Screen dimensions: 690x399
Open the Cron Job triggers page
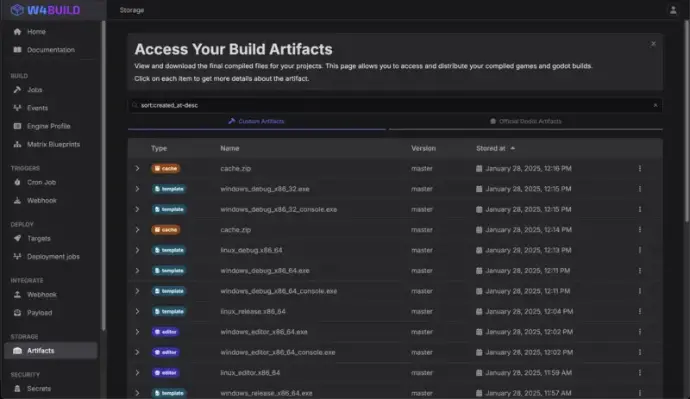41,182
